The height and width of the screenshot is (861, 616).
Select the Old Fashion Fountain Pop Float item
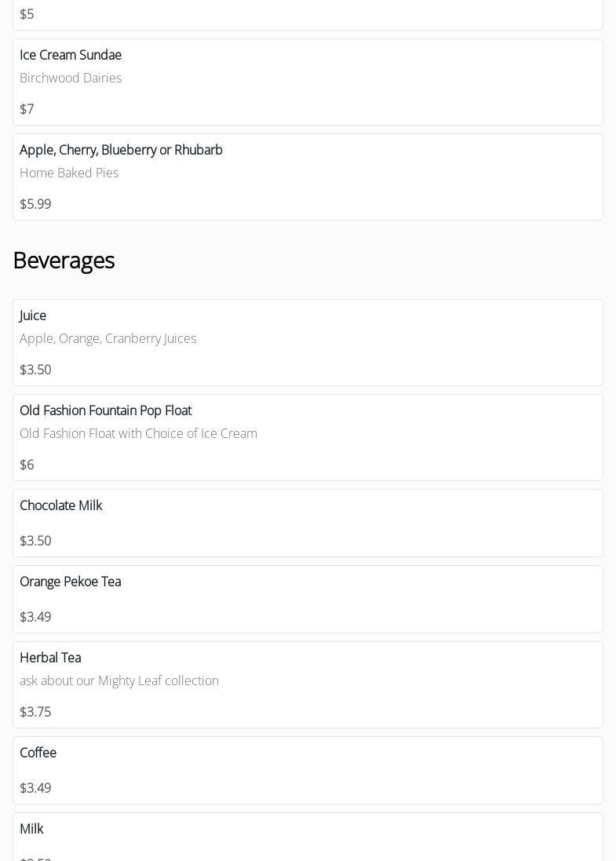point(105,410)
